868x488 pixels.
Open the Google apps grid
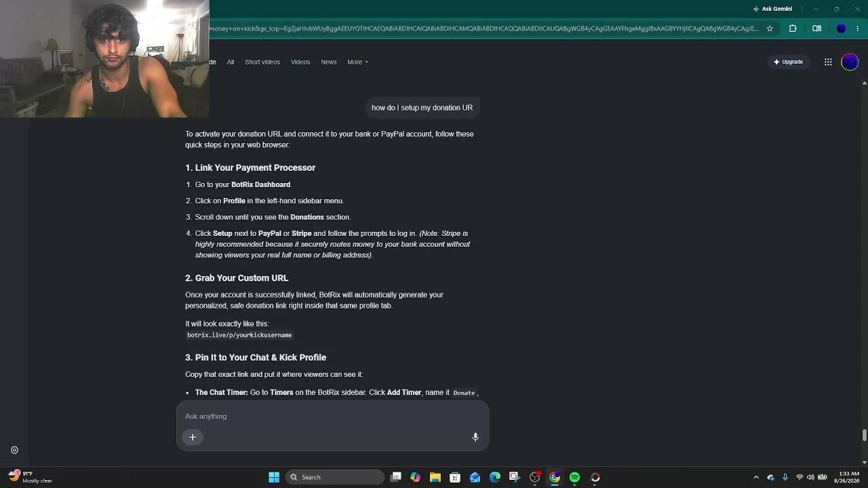828,62
